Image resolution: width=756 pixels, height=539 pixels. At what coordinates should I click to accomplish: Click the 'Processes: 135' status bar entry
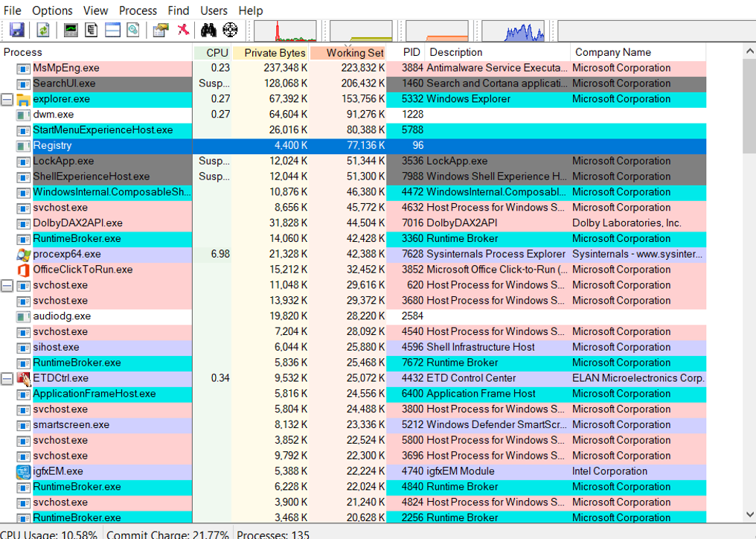(x=273, y=534)
